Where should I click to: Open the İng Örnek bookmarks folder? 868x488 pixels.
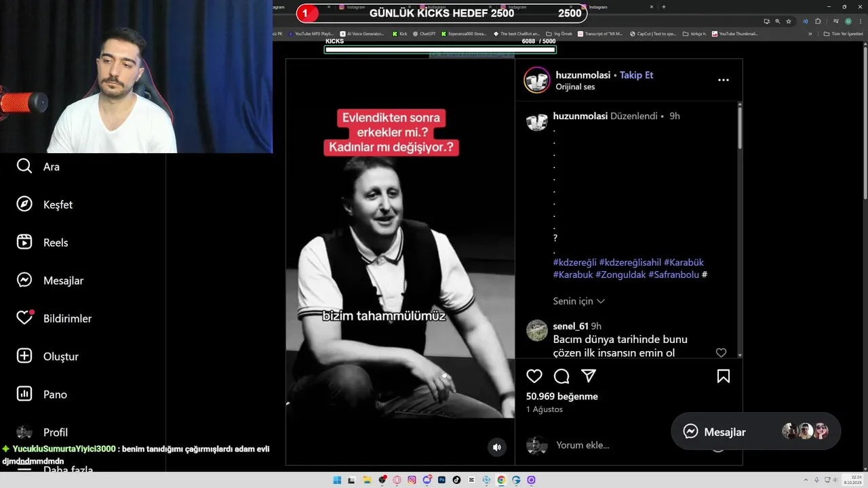(559, 33)
